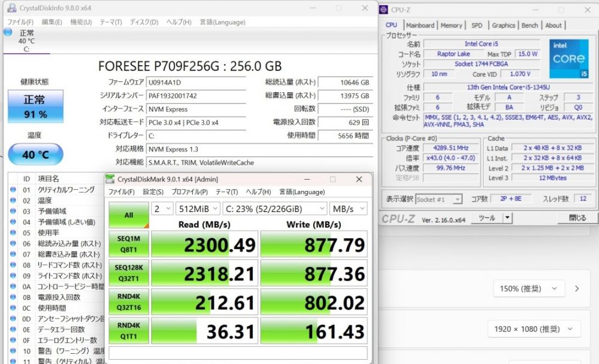The height and width of the screenshot is (364, 599).
Task: Click the 40 °C temperature button
Action: 35,154
